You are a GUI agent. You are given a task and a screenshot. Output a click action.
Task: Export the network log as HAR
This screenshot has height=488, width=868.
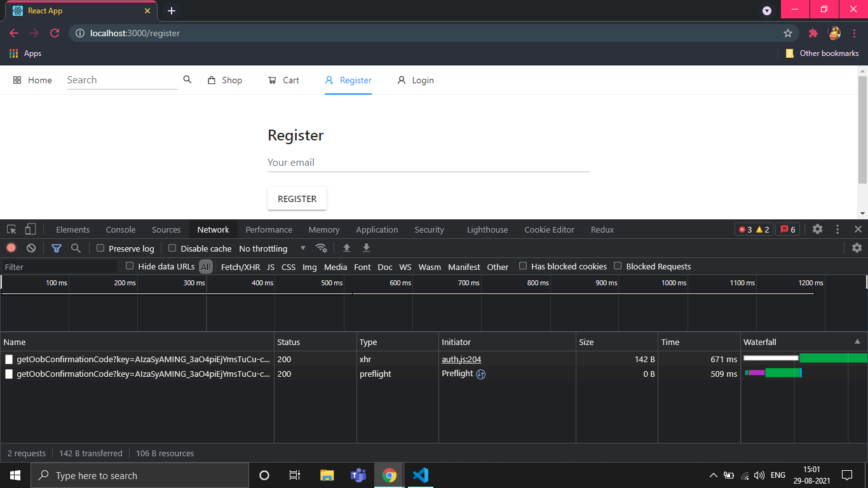(x=366, y=248)
